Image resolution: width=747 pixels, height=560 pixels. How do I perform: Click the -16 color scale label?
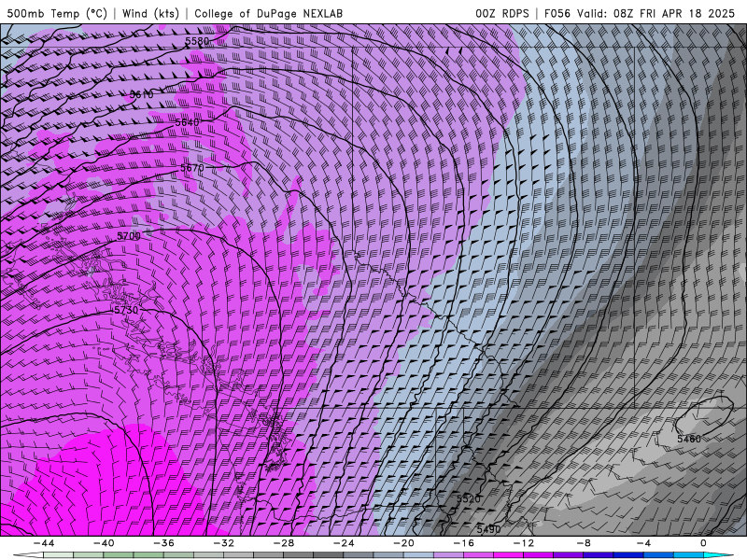464,543
